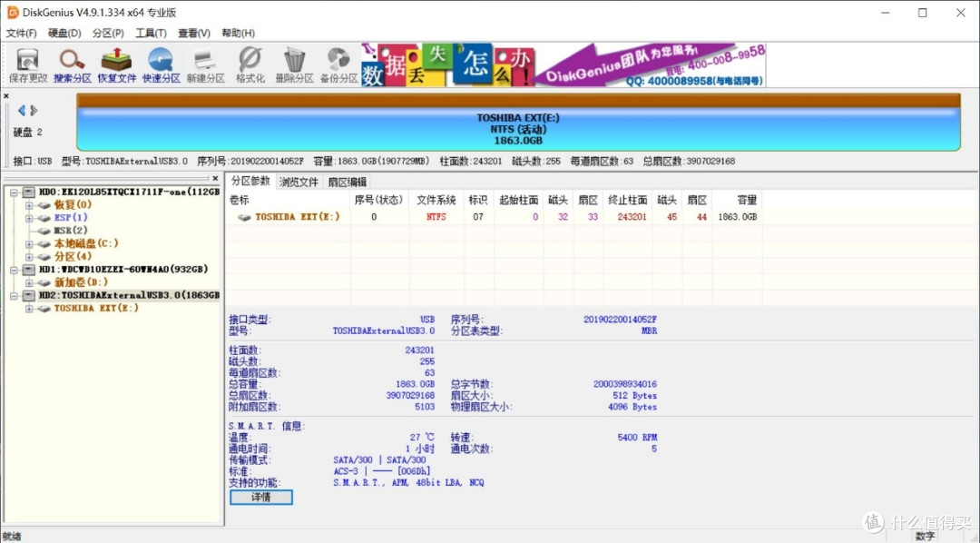Close the left tree panel with X

click(x=215, y=178)
